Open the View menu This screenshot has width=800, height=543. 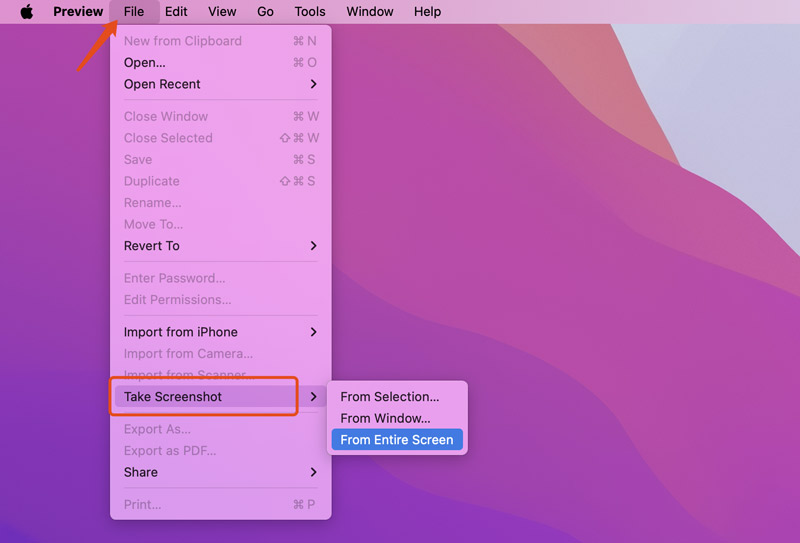click(x=222, y=12)
